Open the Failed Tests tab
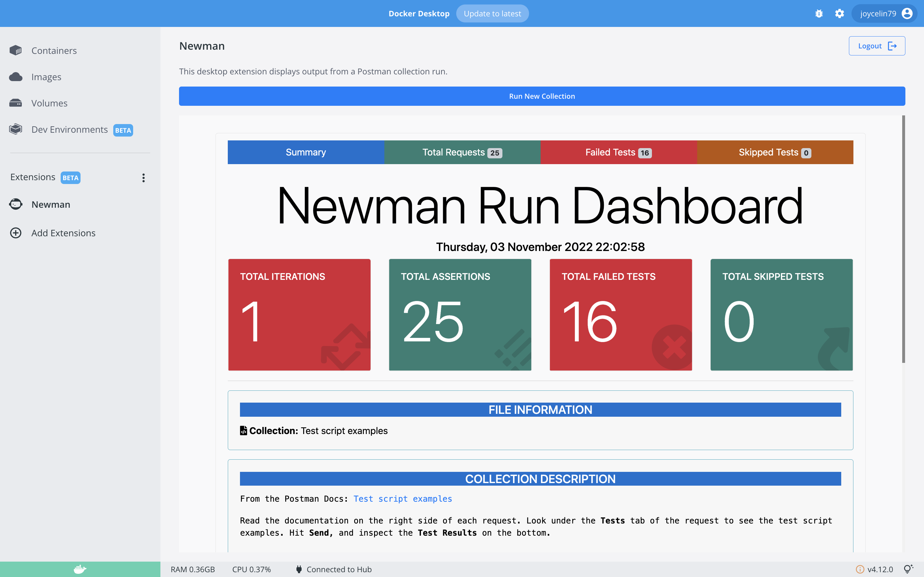Viewport: 924px width, 577px height. pyautogui.click(x=618, y=152)
